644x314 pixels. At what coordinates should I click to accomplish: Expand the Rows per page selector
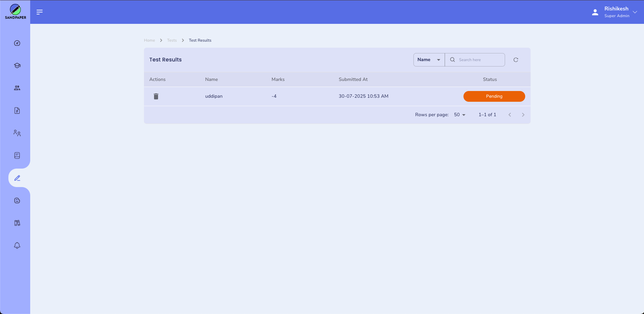459,115
